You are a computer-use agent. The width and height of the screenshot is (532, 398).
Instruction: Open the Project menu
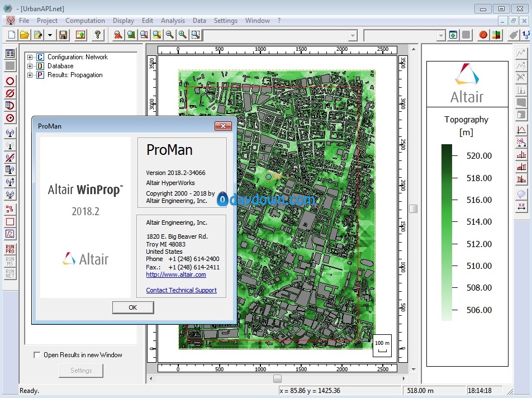[x=47, y=21]
